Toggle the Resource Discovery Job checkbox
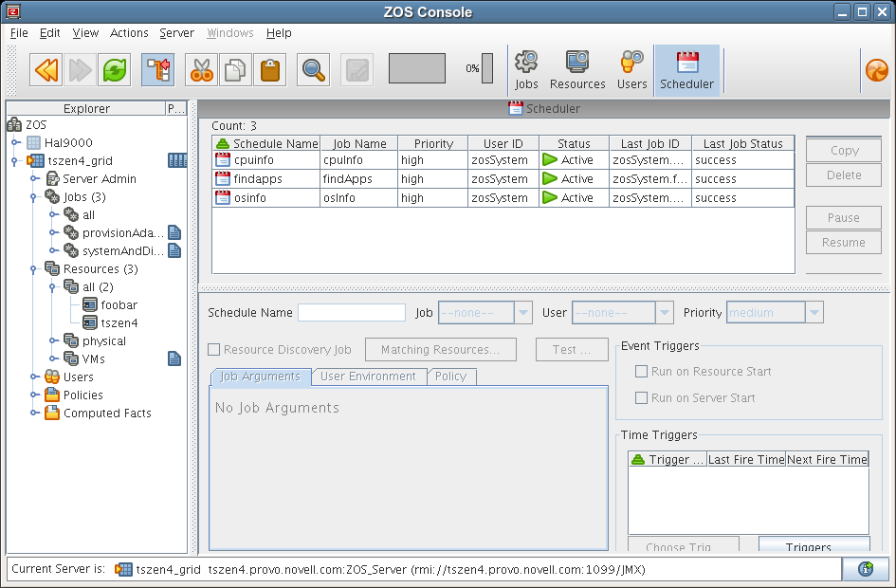 214,350
